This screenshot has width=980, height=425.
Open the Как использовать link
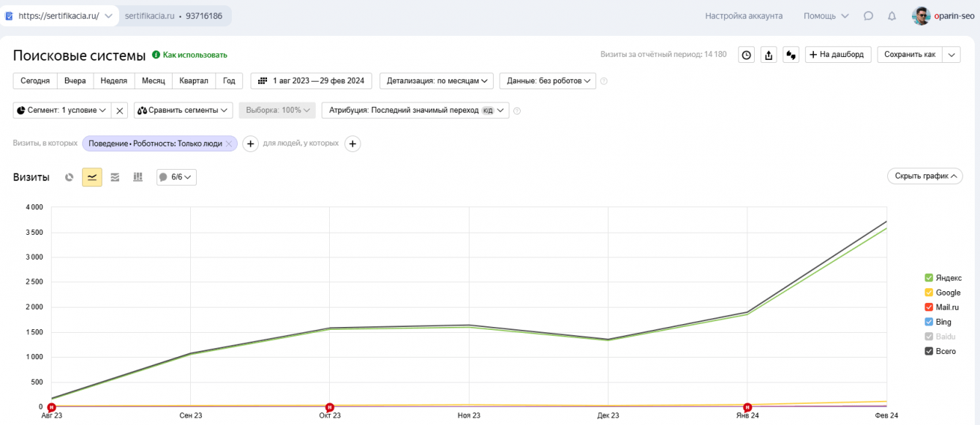click(194, 55)
